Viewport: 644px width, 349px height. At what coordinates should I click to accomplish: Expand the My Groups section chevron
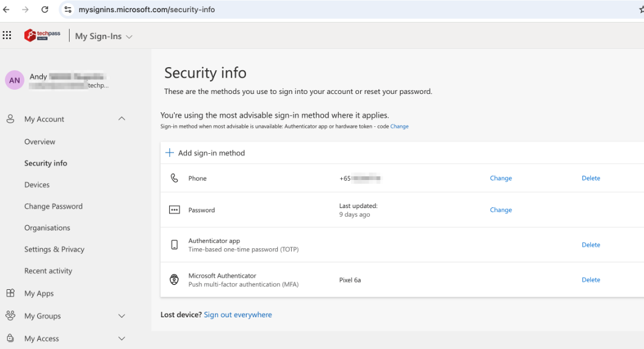(121, 316)
